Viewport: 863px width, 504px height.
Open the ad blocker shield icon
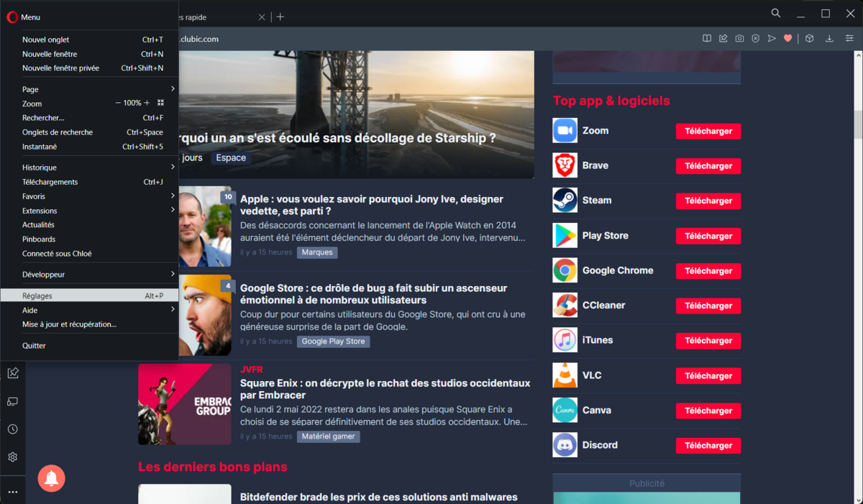756,39
